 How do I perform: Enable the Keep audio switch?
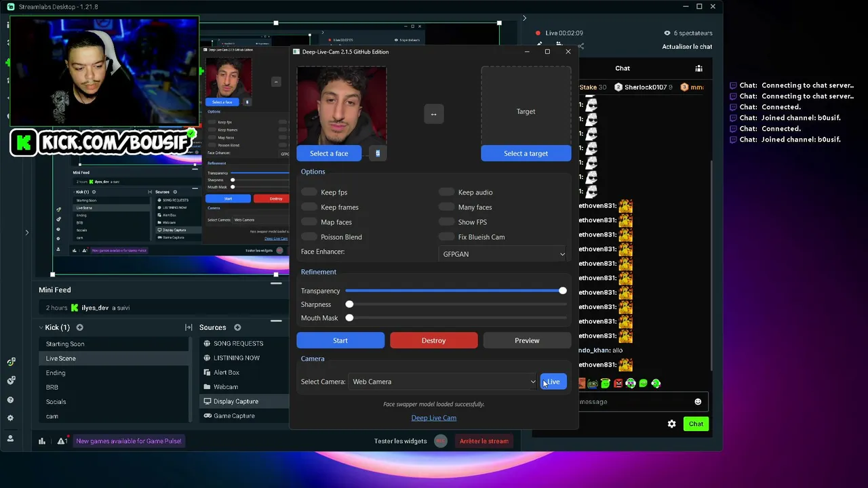tap(446, 192)
